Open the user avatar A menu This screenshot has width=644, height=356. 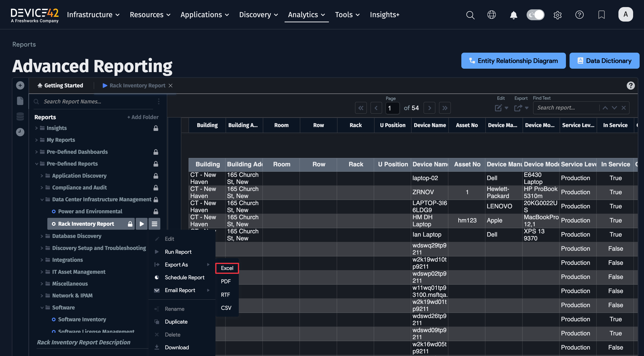tap(625, 14)
